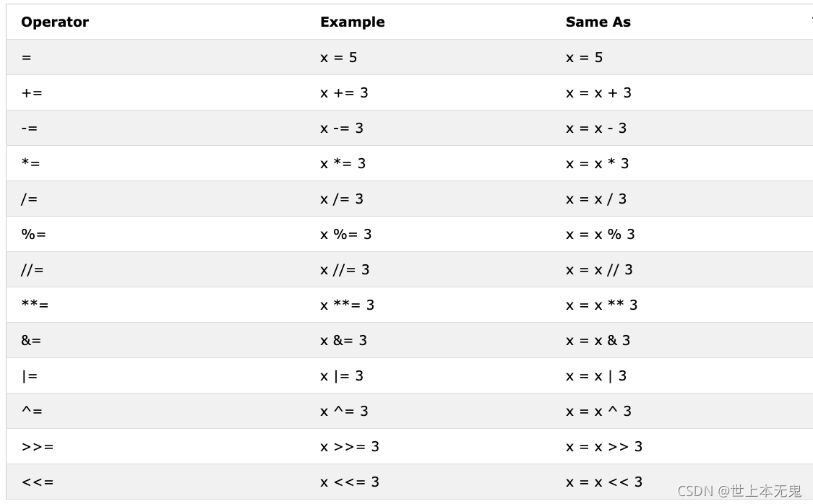Image resolution: width=813 pixels, height=504 pixels.
Task: Click the example x /= 3
Action: (x=342, y=199)
